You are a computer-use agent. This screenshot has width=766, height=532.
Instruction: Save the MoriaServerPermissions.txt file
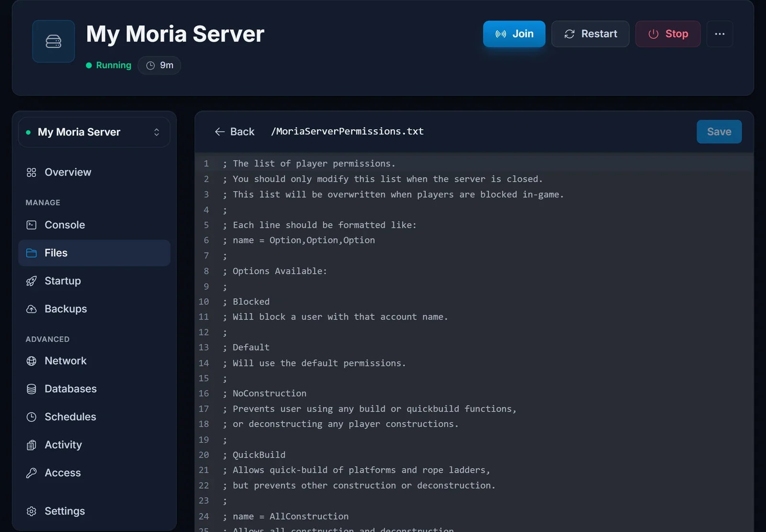[719, 132]
